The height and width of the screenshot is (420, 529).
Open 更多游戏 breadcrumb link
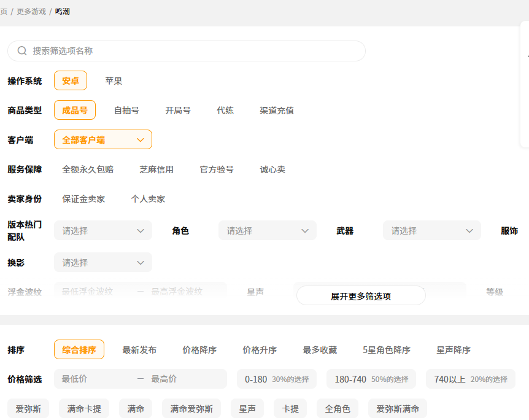[x=31, y=12]
